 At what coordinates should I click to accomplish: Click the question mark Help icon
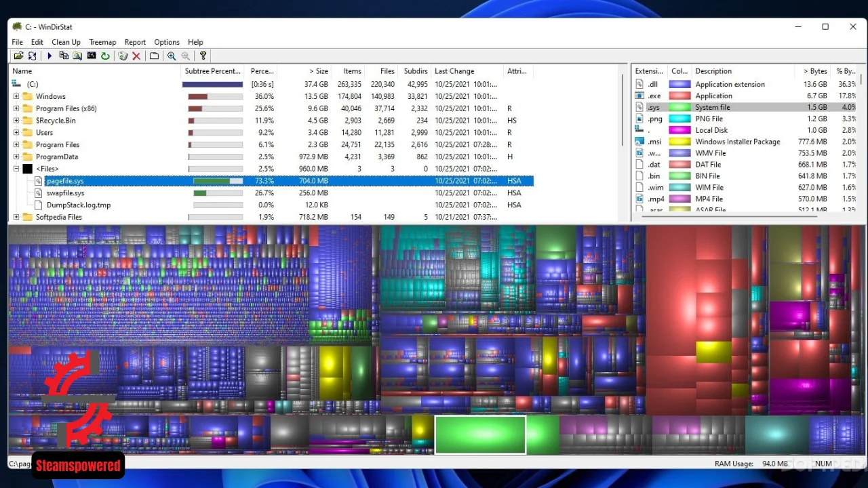click(x=203, y=56)
